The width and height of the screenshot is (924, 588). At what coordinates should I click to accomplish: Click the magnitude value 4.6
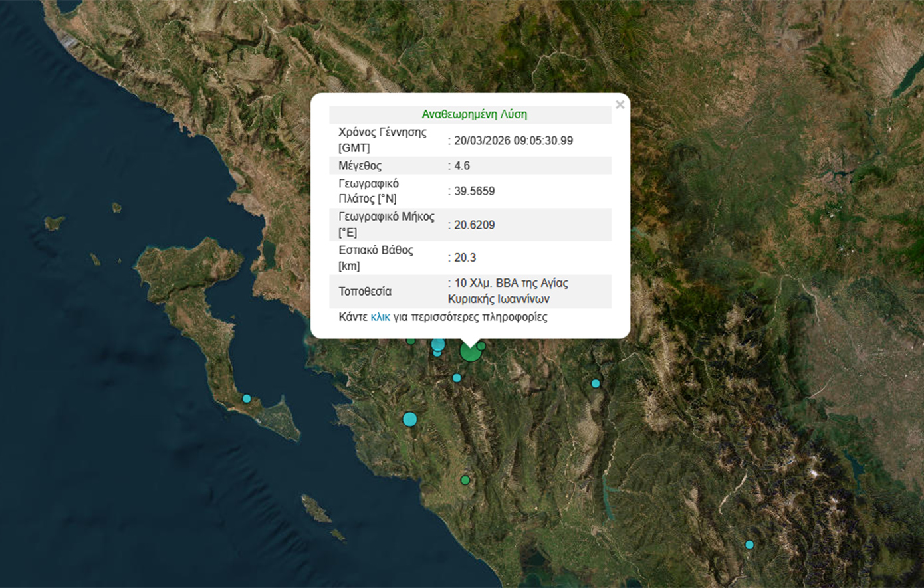pos(462,165)
